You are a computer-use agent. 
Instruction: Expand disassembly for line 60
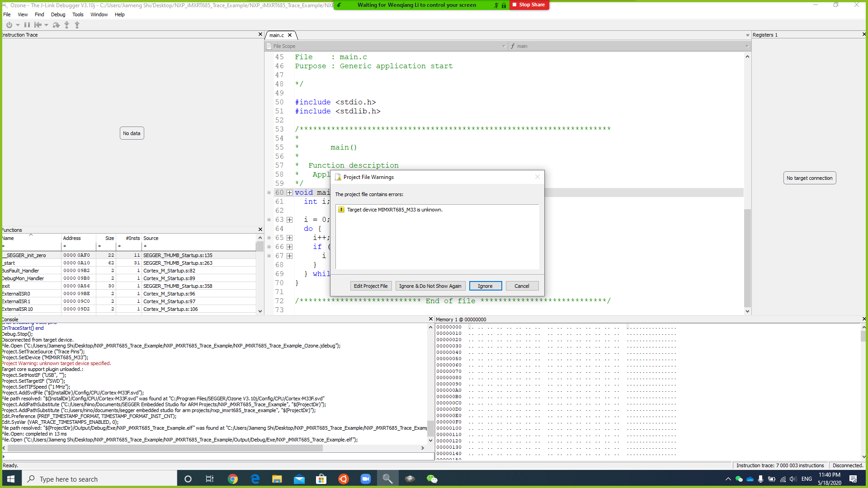[x=290, y=192]
